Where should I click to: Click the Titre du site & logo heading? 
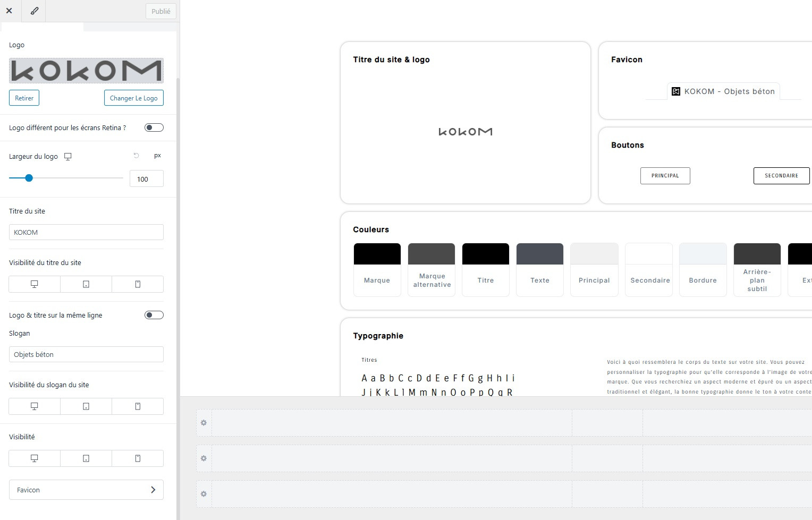[x=392, y=59]
